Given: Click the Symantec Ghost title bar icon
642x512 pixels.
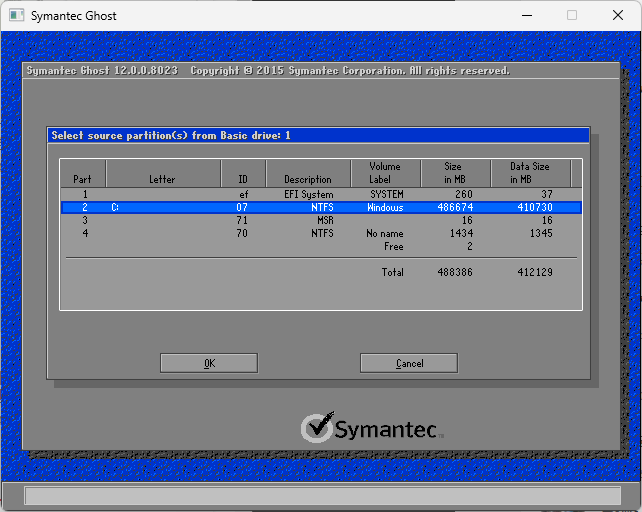Looking at the screenshot, I should pos(17,16).
